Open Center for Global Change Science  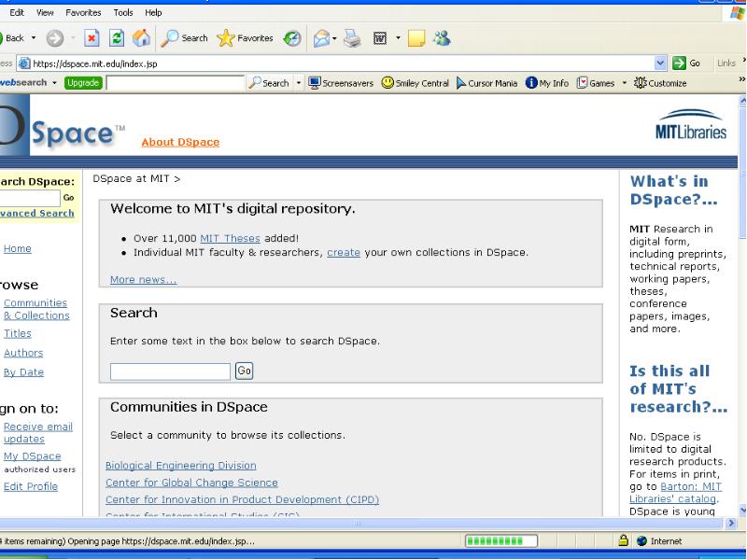coord(191,483)
